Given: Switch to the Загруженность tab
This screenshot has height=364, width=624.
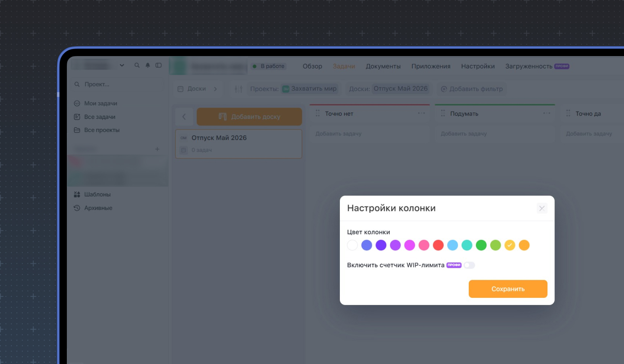Looking at the screenshot, I should (x=537, y=66).
